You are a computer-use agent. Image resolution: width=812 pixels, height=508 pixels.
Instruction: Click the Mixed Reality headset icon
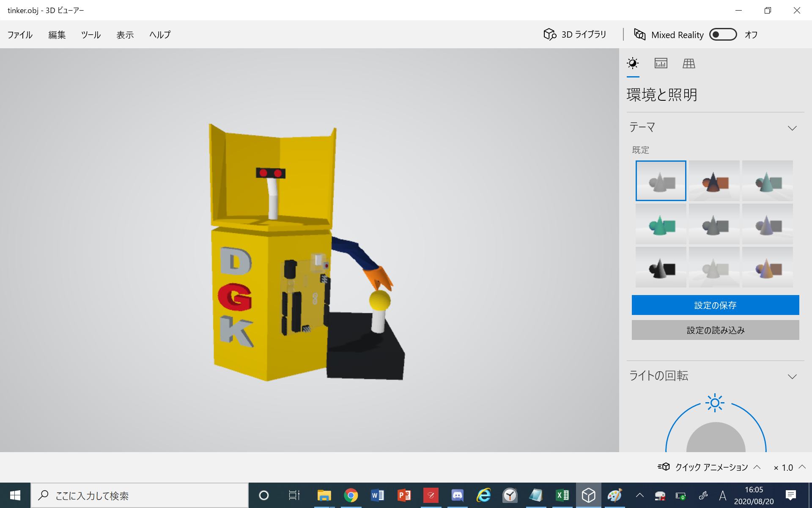coord(639,34)
